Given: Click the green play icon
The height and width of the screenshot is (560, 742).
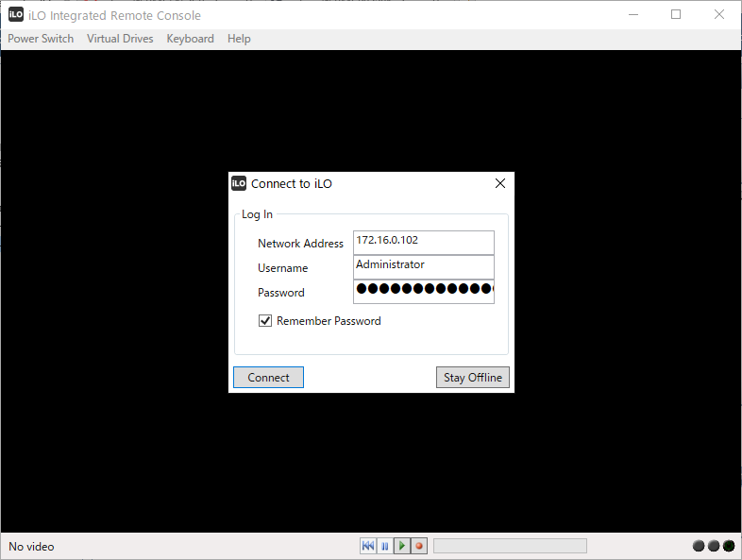Looking at the screenshot, I should (x=402, y=546).
